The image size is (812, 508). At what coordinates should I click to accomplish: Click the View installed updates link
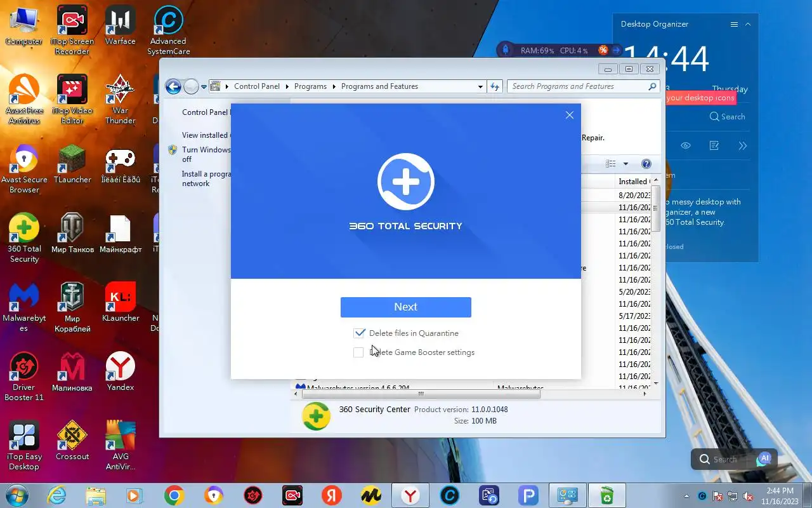[x=206, y=135]
